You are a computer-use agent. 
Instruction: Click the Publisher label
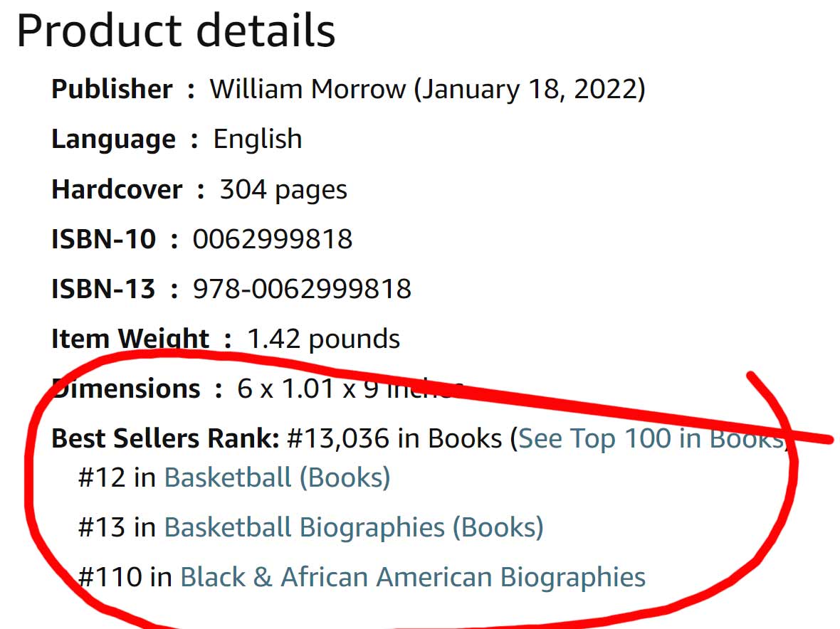(x=112, y=90)
